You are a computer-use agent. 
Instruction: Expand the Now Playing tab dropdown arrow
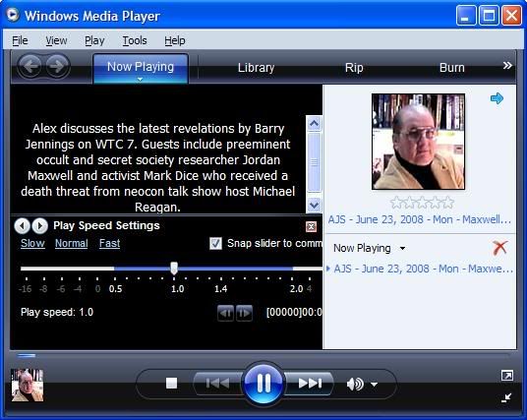pyautogui.click(x=141, y=80)
